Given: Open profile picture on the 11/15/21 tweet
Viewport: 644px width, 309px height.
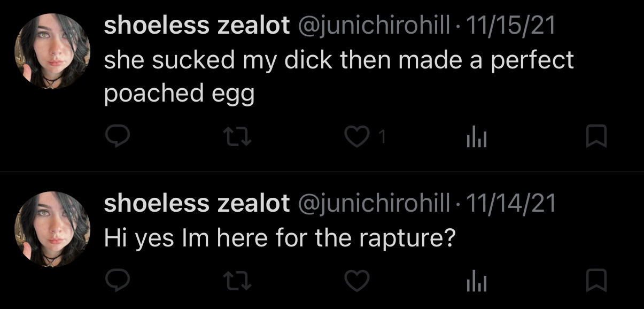Looking at the screenshot, I should coord(52,51).
